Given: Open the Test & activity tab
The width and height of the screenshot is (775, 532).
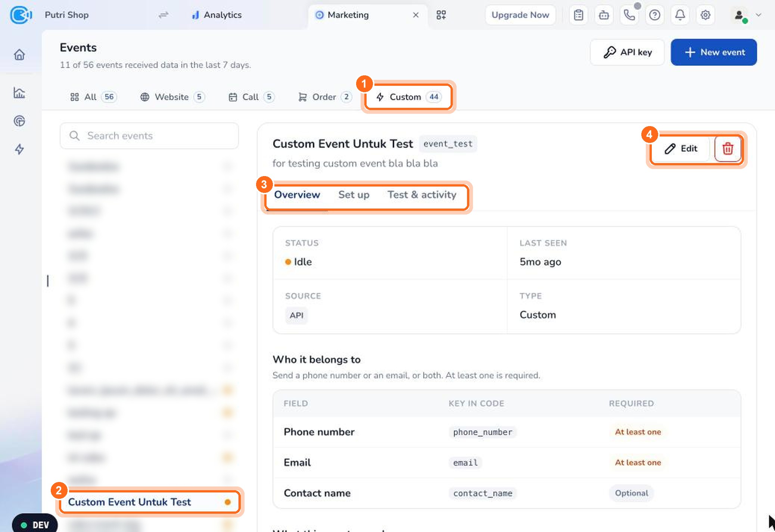Looking at the screenshot, I should pos(422,195).
